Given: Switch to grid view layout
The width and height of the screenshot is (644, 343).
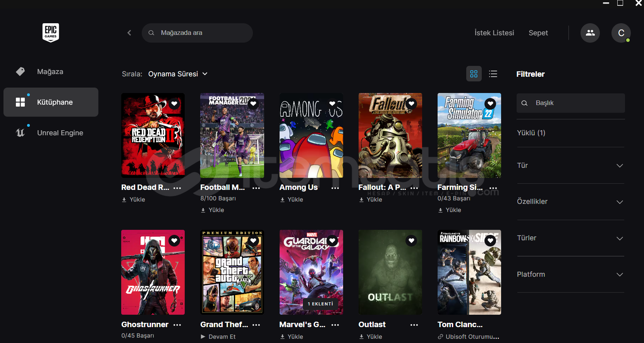Looking at the screenshot, I should pyautogui.click(x=474, y=74).
